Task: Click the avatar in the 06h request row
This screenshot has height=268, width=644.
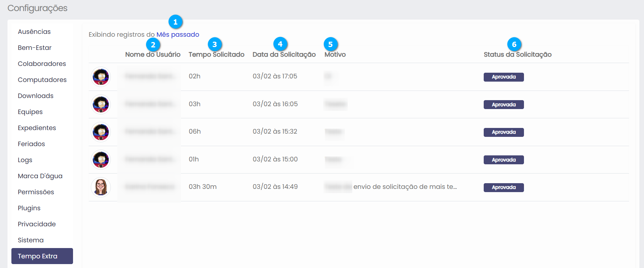Action: pos(101,132)
